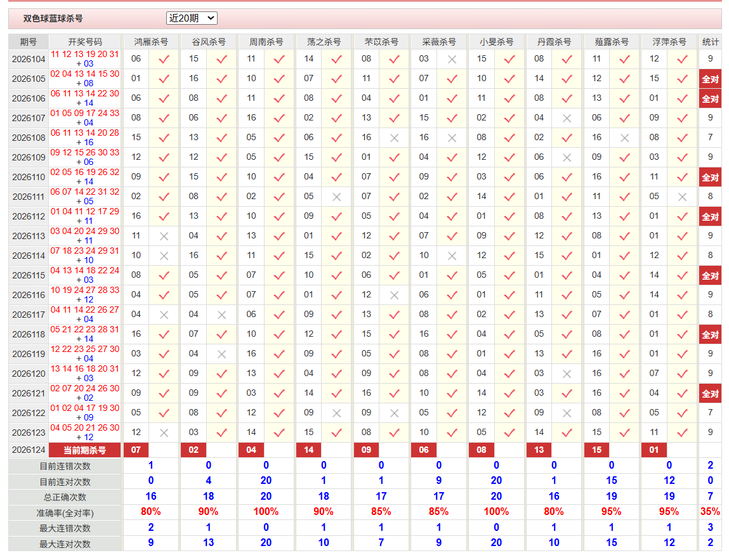Click the X mark for 荡之杀号 in row 2026122

click(337, 413)
